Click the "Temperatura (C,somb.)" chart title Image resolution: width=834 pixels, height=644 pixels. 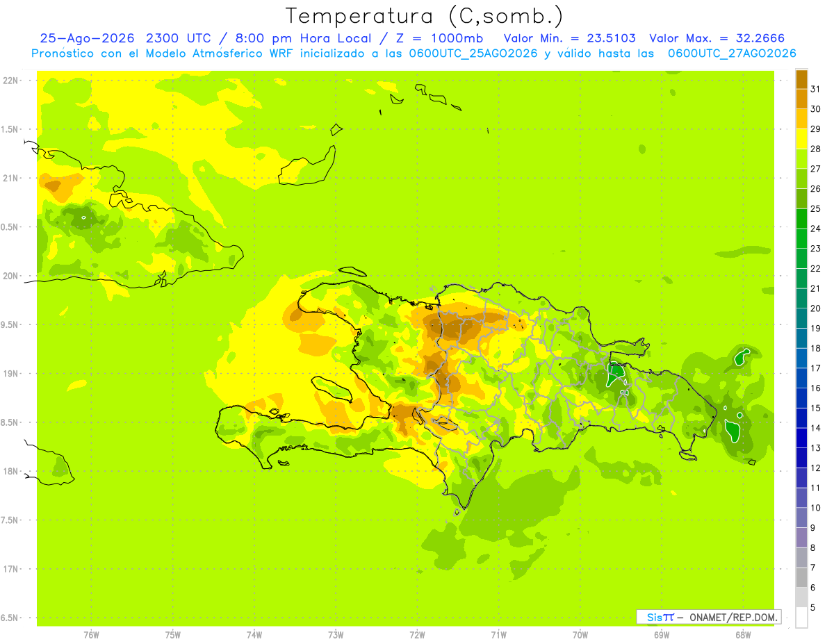point(425,16)
